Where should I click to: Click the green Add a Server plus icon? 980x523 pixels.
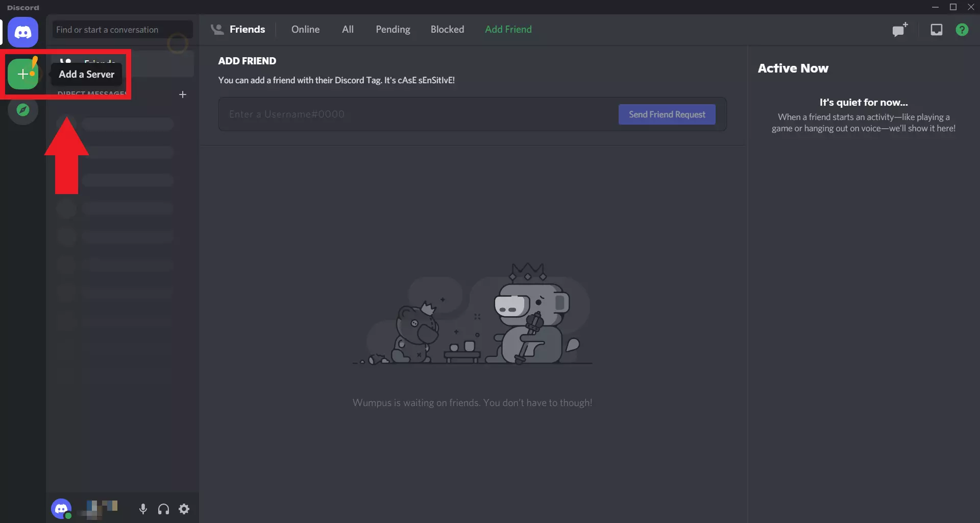[23, 74]
